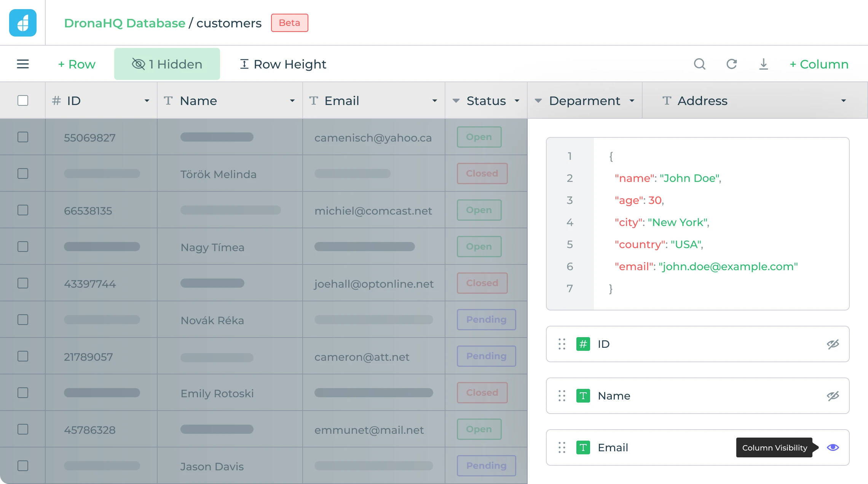This screenshot has height=484, width=868.
Task: Open the 1 Hidden columns menu
Action: click(167, 64)
